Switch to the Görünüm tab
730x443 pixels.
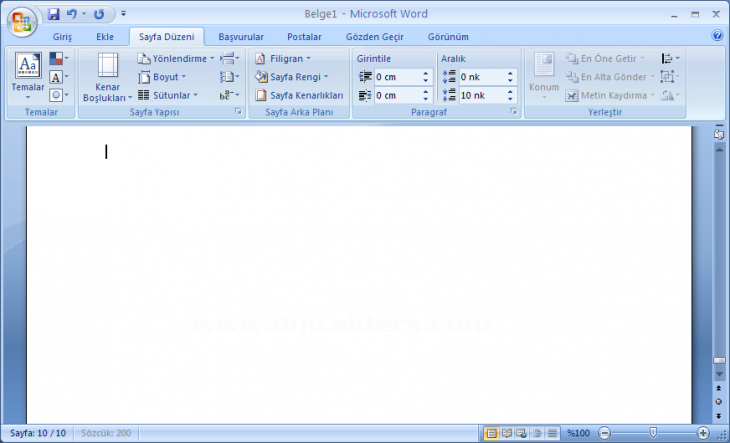pos(448,37)
